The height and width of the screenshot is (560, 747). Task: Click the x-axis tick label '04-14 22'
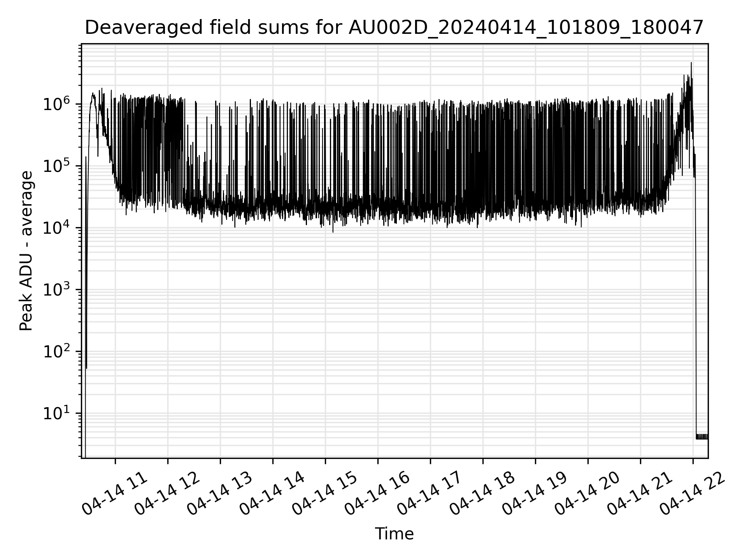click(x=693, y=493)
